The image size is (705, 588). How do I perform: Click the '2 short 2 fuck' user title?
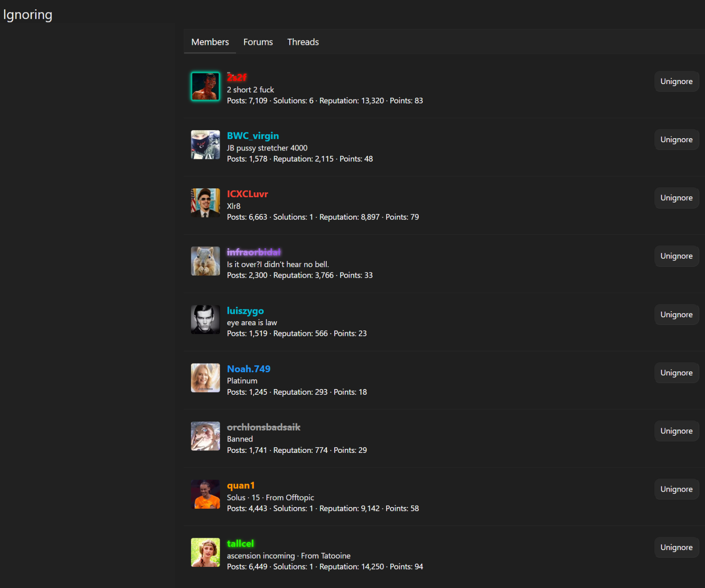point(251,90)
